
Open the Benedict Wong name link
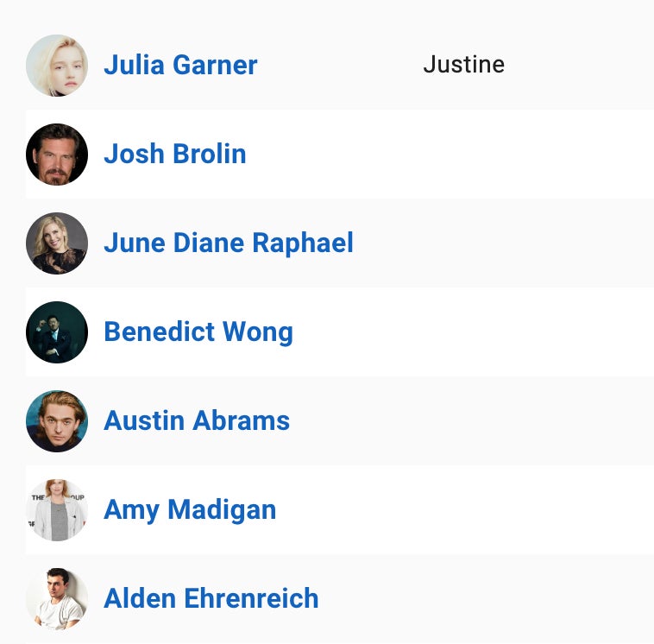coord(198,332)
